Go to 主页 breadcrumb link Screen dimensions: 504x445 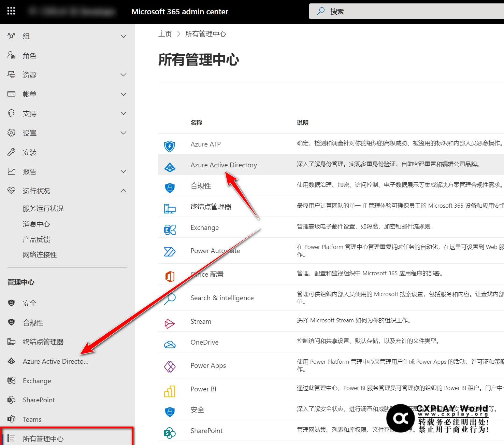(165, 34)
